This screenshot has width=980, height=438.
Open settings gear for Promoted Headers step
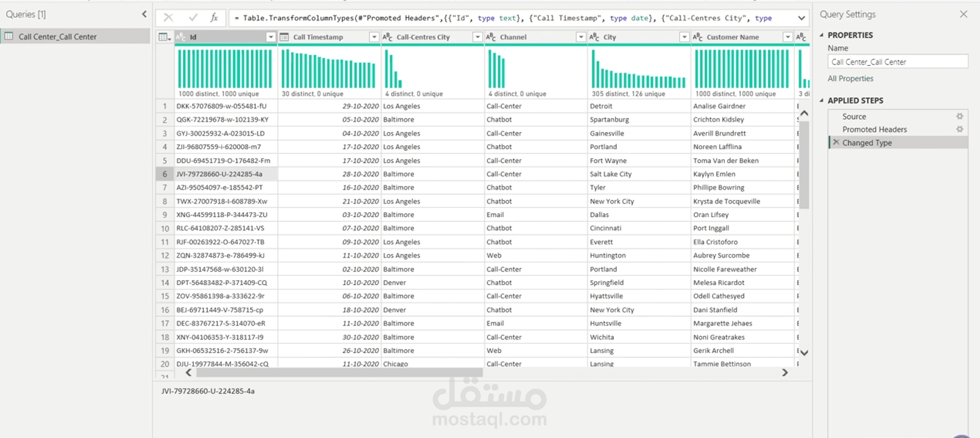[959, 129]
